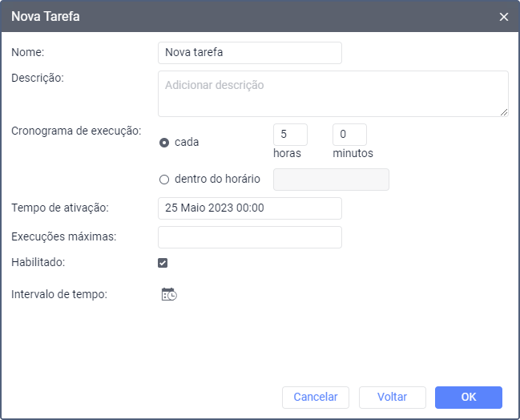This screenshot has height=420, width=520.
Task: Open the Tempo de ativação date field
Action: tap(250, 208)
